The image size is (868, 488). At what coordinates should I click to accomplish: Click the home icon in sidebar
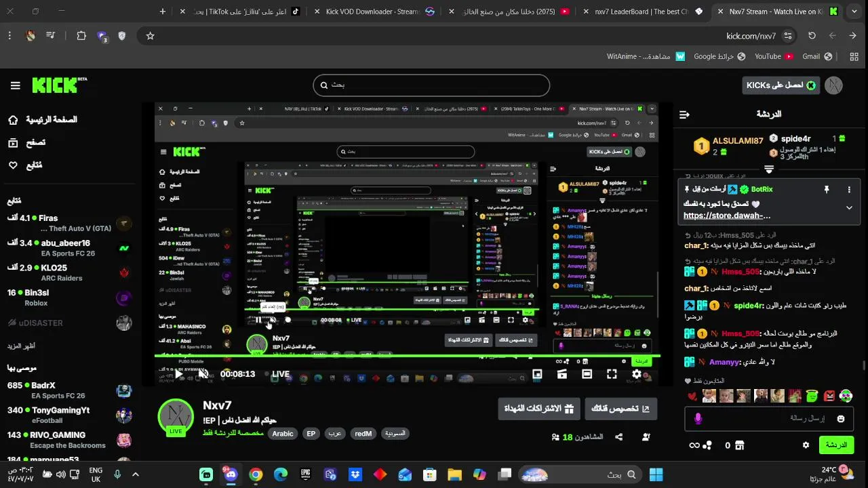coord(13,120)
